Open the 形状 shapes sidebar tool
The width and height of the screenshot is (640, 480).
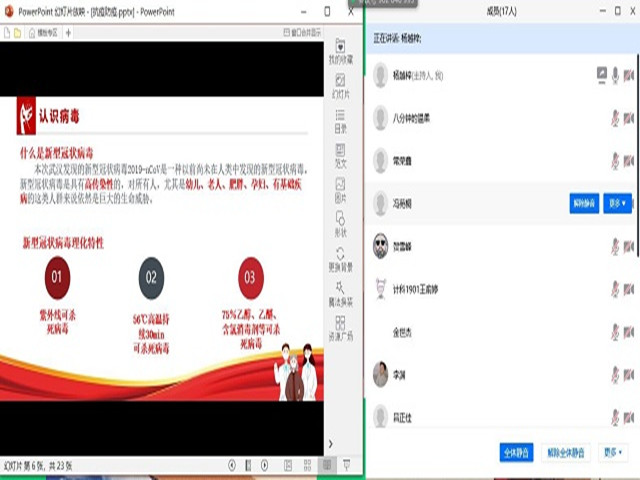(x=340, y=225)
